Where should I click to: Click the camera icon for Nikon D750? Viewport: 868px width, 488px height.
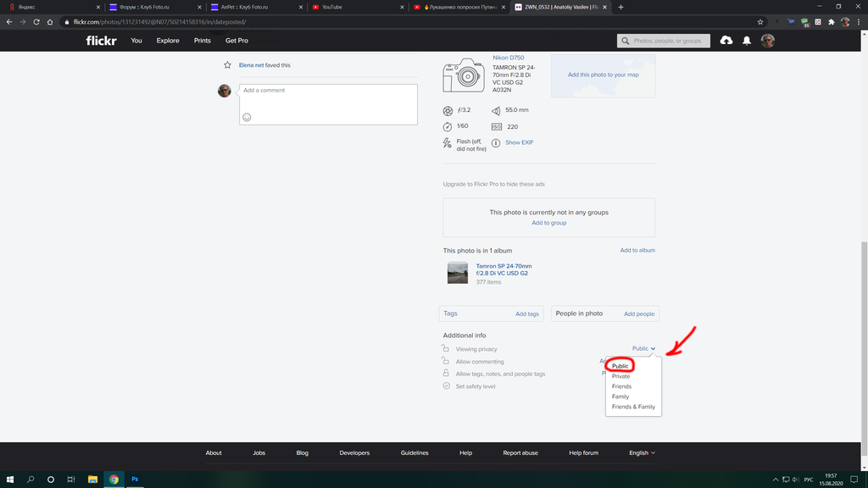pos(463,75)
